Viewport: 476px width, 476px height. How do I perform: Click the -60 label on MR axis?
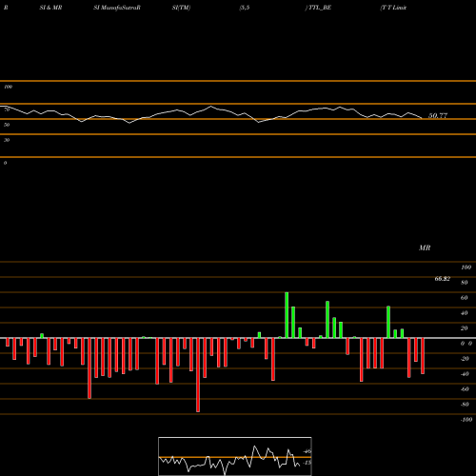click(465, 389)
